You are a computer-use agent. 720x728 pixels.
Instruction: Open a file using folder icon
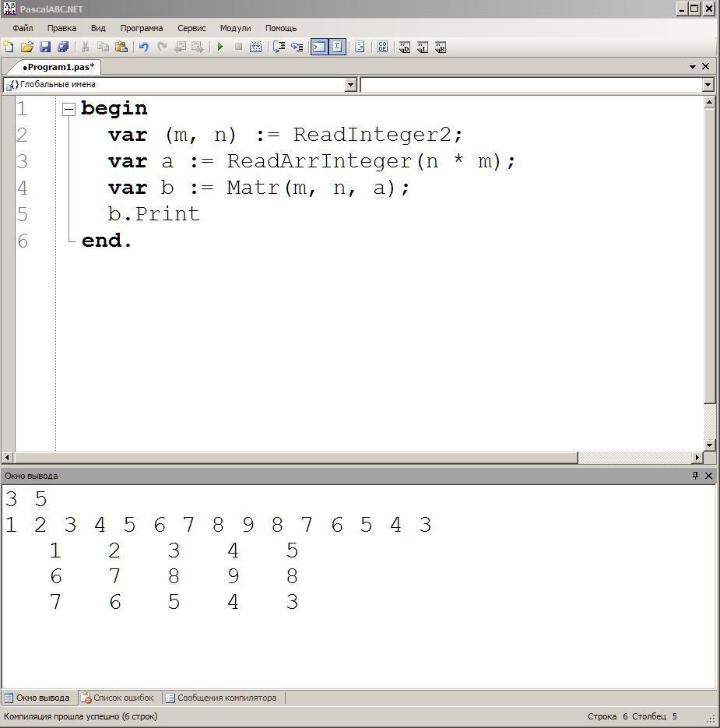point(27,47)
